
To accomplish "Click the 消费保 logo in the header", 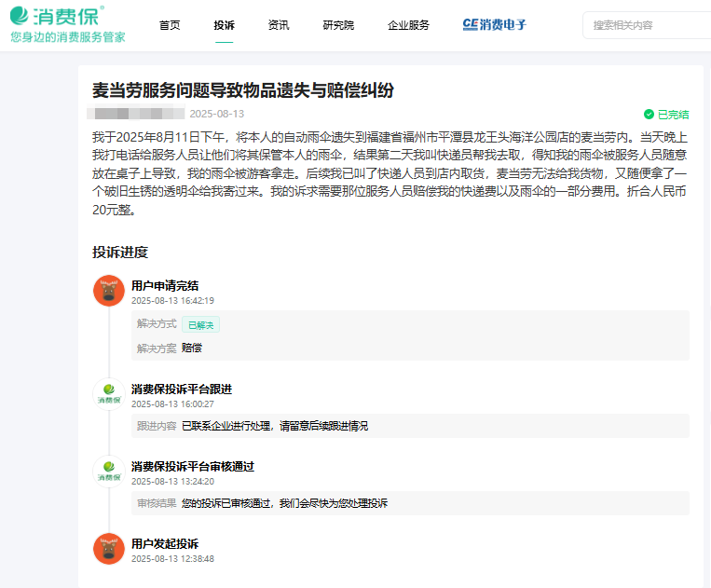I will point(57,17).
